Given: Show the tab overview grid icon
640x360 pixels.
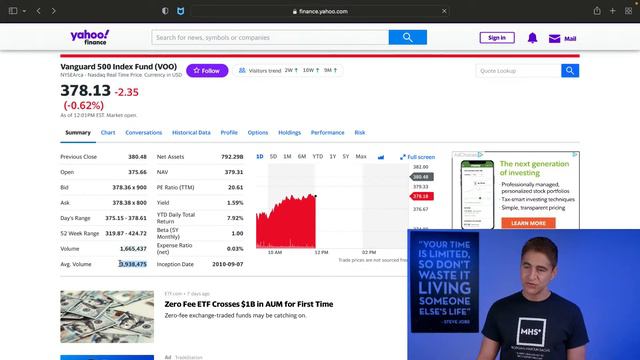Looking at the screenshot, I should (629, 11).
